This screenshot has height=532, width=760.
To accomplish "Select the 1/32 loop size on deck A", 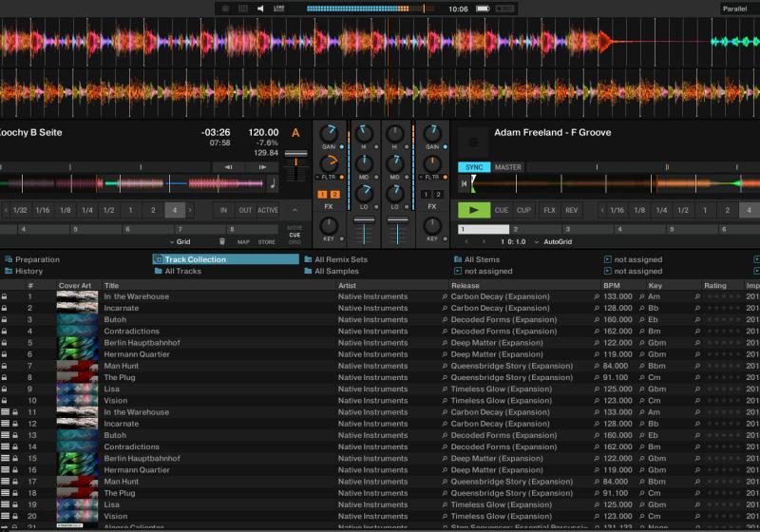I will [20, 210].
